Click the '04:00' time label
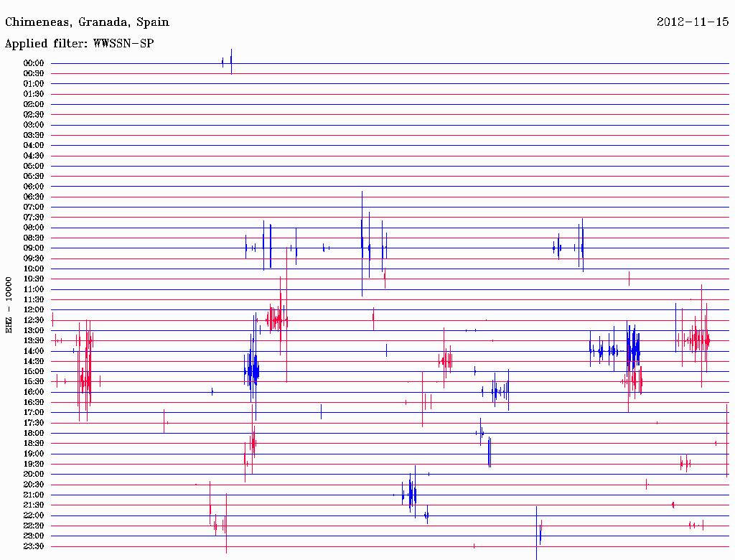This screenshot has width=735, height=560. point(34,146)
